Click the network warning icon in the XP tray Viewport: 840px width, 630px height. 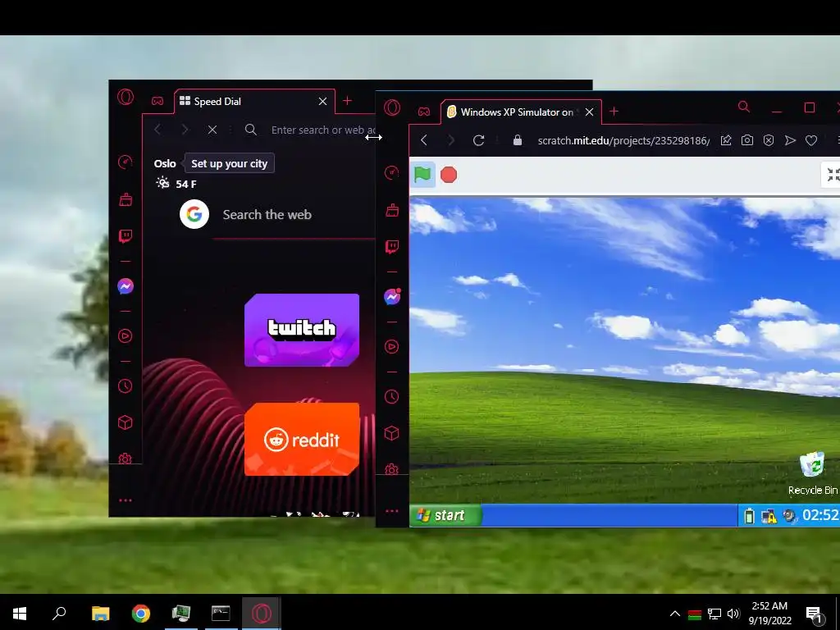pyautogui.click(x=769, y=516)
